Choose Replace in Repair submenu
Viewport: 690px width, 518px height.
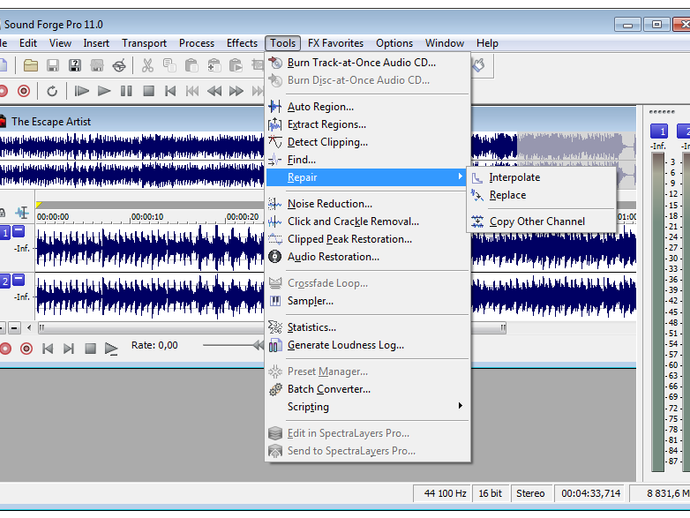(541, 195)
